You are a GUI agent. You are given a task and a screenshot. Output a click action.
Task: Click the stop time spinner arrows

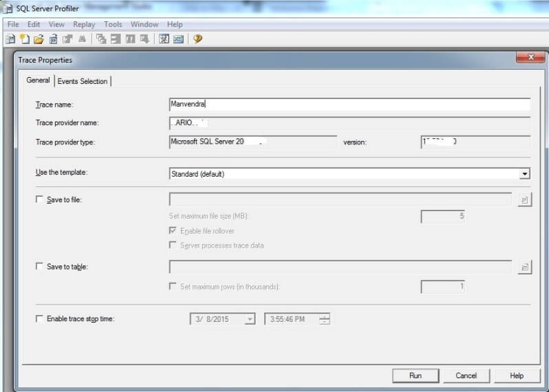point(325,319)
